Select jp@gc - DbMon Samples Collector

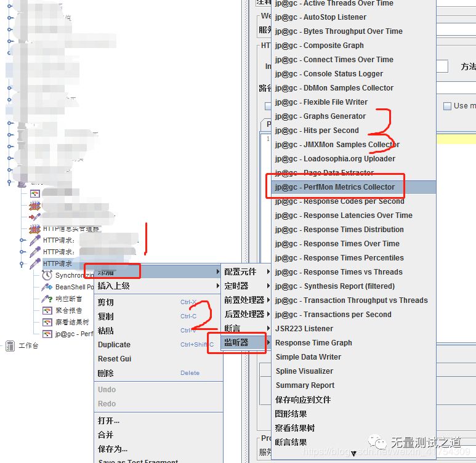(x=353, y=88)
